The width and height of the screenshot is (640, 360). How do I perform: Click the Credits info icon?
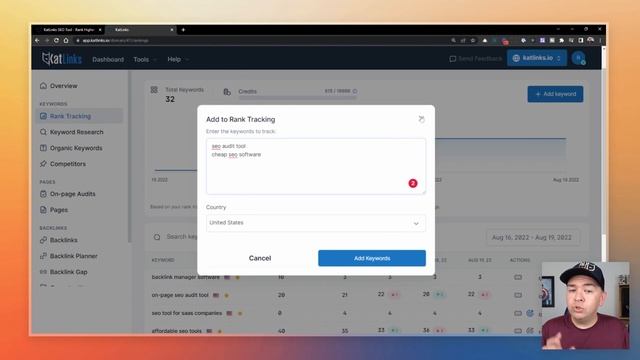pyautogui.click(x=355, y=91)
